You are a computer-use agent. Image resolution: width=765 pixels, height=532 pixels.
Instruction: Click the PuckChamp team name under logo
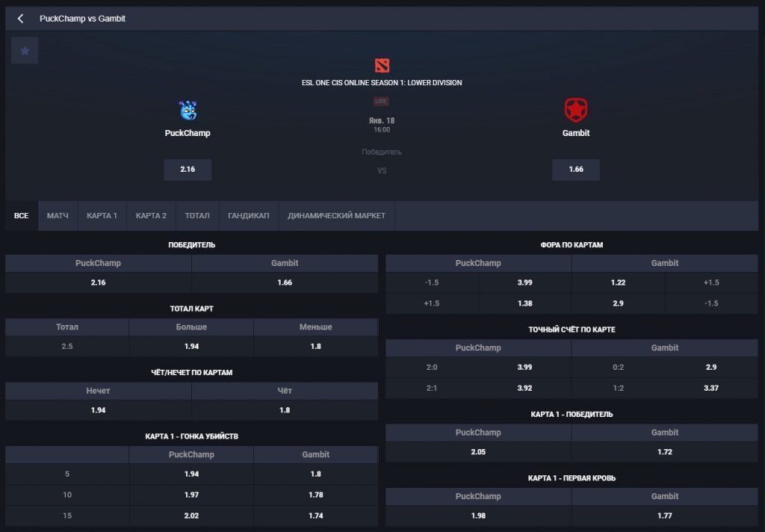coord(188,133)
